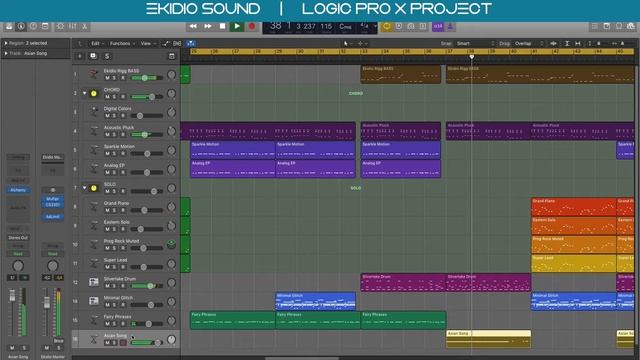Screen dimensions: 640x360
Task: Toggle the Inspector info icon
Action: click(x=21, y=27)
